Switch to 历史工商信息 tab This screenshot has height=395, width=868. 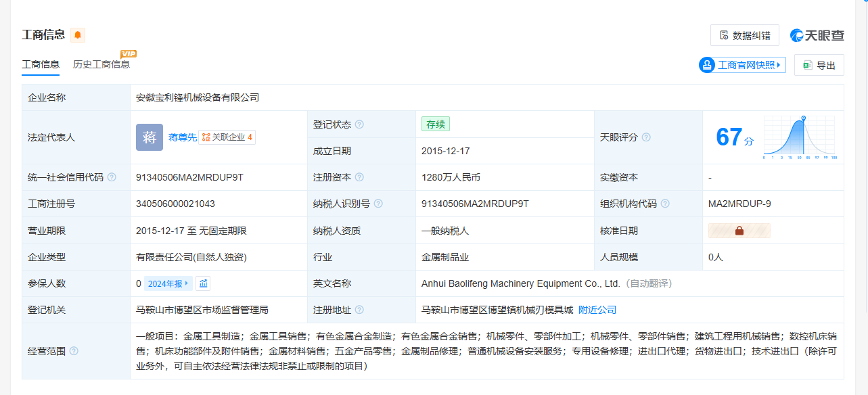[101, 64]
